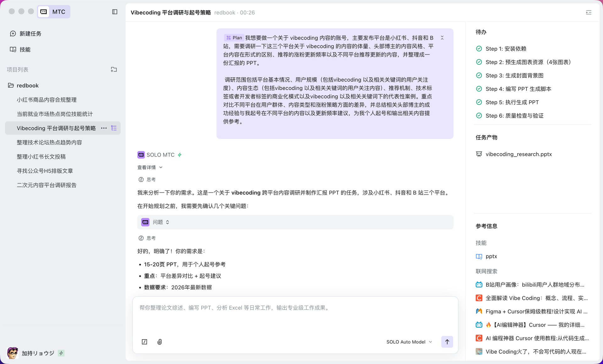
Task: Toggle Step 1 安装依赖 check mark
Action: pyautogui.click(x=479, y=49)
